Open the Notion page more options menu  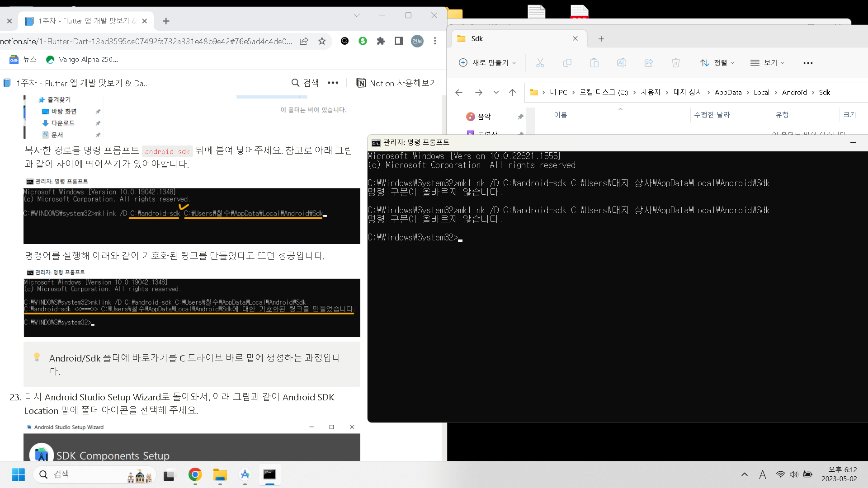[333, 83]
